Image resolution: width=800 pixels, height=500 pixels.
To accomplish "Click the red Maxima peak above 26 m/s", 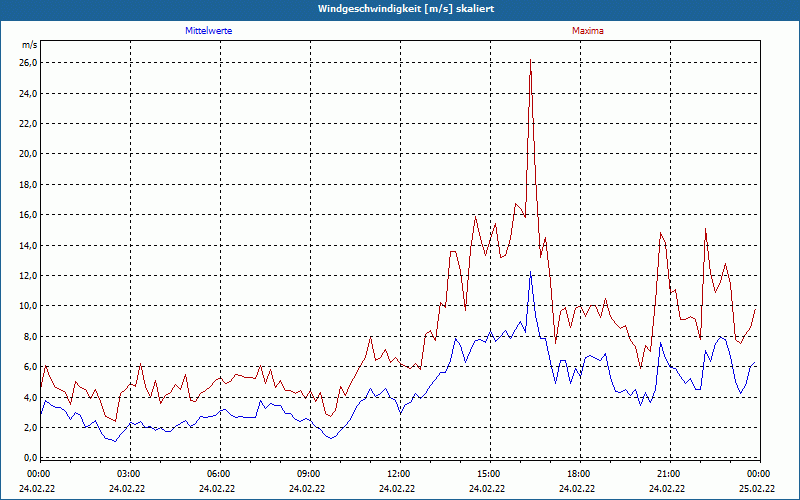I will (x=531, y=60).
